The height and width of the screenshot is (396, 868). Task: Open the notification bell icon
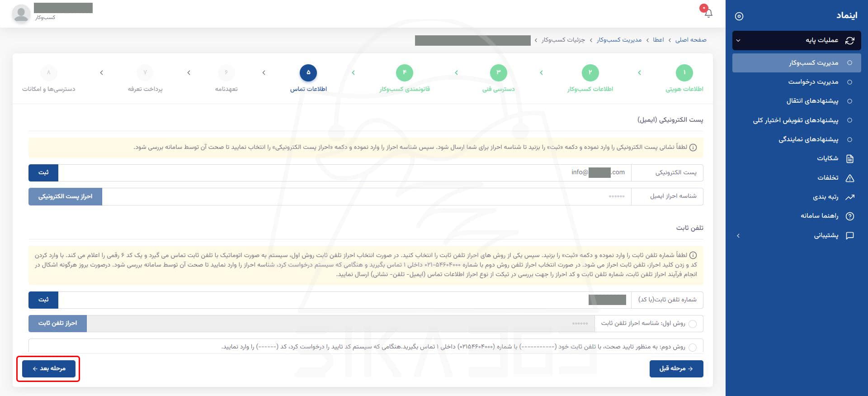[x=708, y=12]
